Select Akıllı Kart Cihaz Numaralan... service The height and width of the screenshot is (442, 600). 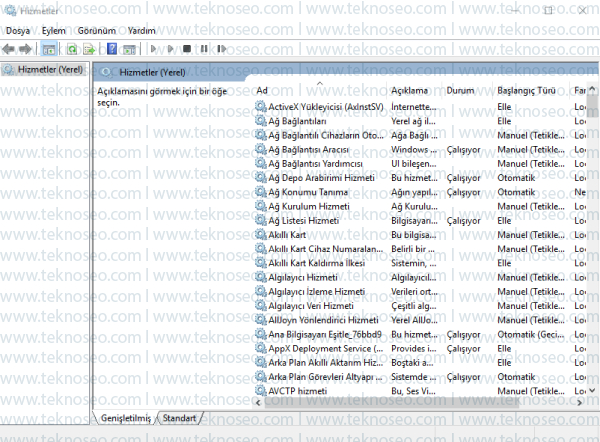pos(326,249)
